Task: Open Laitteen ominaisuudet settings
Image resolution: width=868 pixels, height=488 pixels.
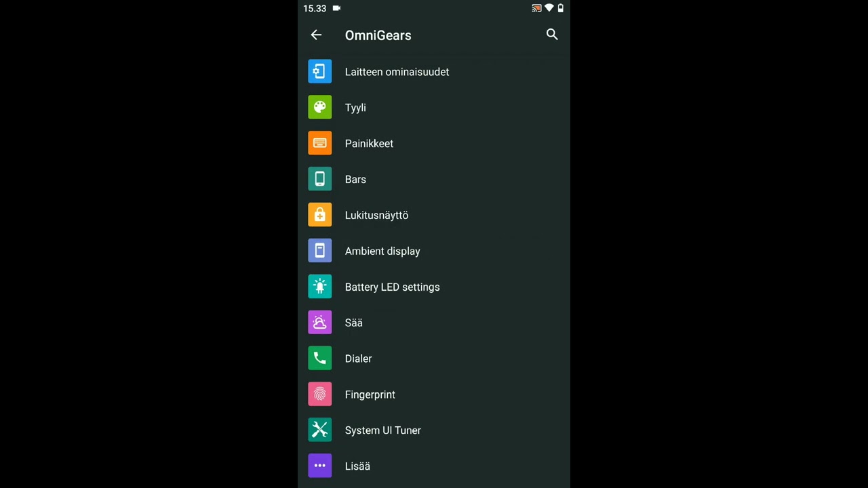Action: (434, 72)
